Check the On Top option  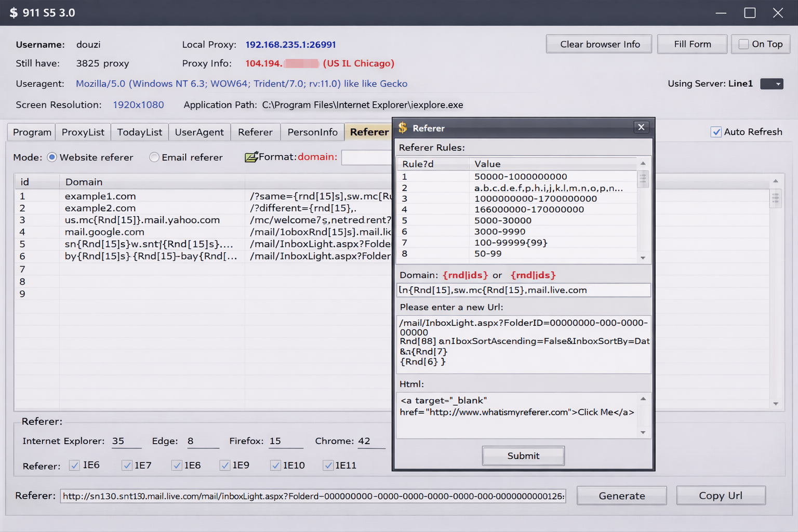743,44
